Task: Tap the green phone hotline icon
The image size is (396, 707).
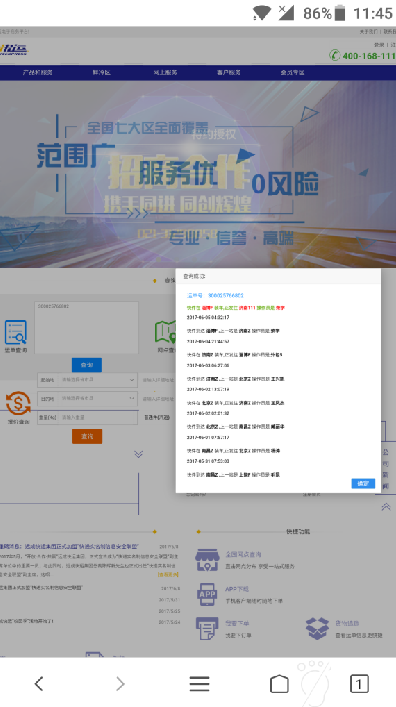Action: (x=334, y=55)
